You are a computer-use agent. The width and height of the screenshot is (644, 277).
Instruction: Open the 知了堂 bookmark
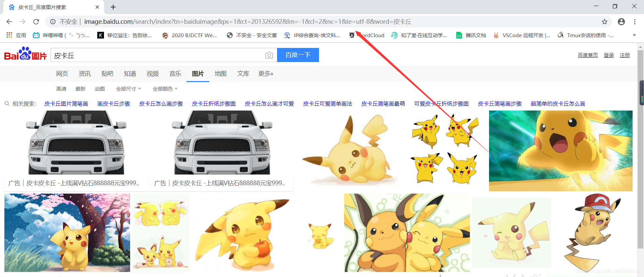coord(419,35)
